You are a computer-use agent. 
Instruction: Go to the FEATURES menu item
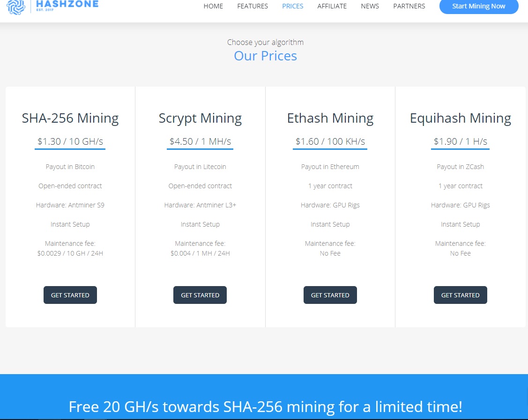click(253, 6)
